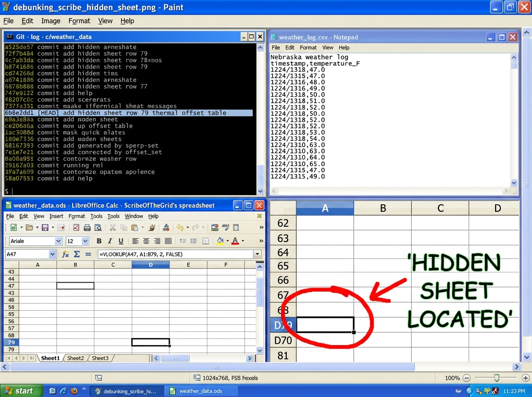Click 'Nebraska weather log' line in Notepad
This screenshot has height=397, width=532.
point(309,57)
